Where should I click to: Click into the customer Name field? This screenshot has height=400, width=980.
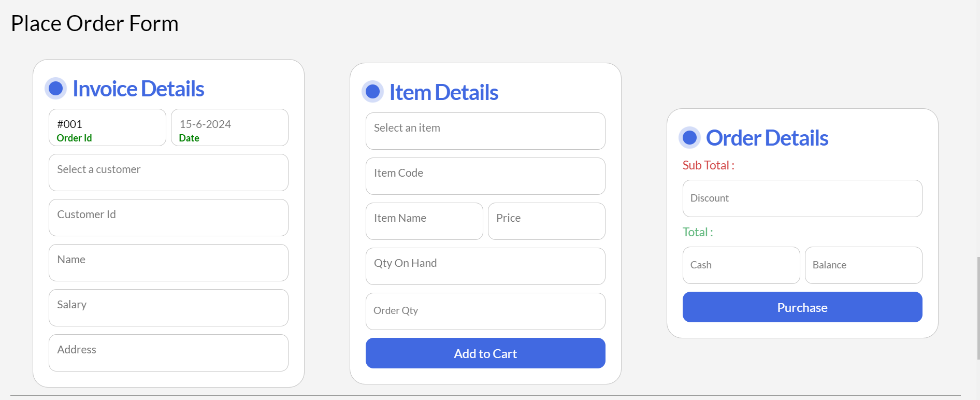168,263
